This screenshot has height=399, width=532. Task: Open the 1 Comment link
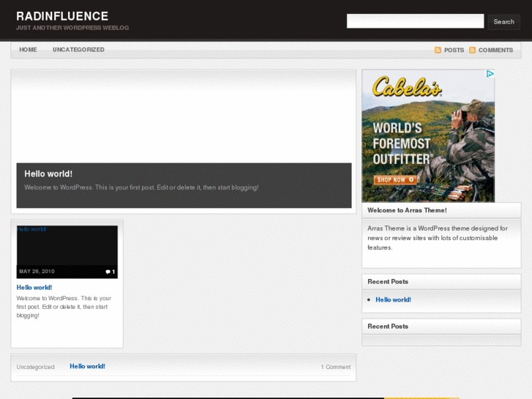coord(335,367)
